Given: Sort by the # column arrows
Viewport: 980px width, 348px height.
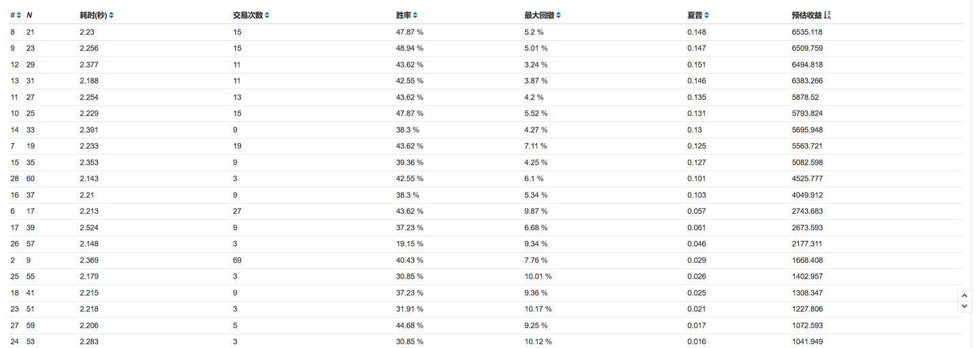Looking at the screenshot, I should 18,15.
